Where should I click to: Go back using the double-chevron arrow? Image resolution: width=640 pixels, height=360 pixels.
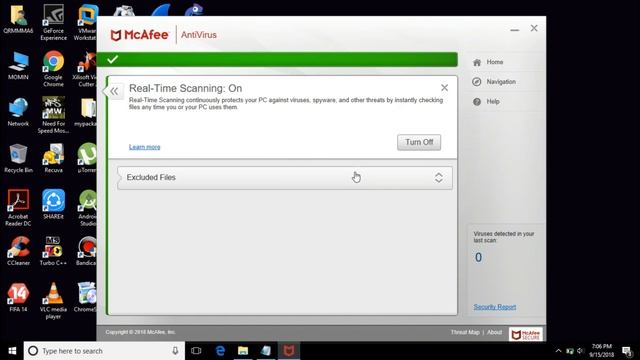pyautogui.click(x=114, y=91)
